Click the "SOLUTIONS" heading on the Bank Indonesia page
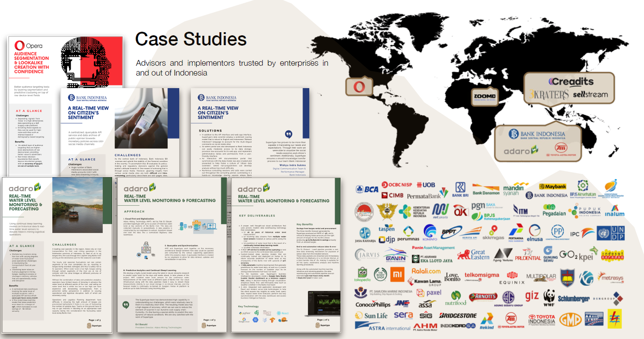Viewport: 644px width, 339px height. pyautogui.click(x=210, y=131)
